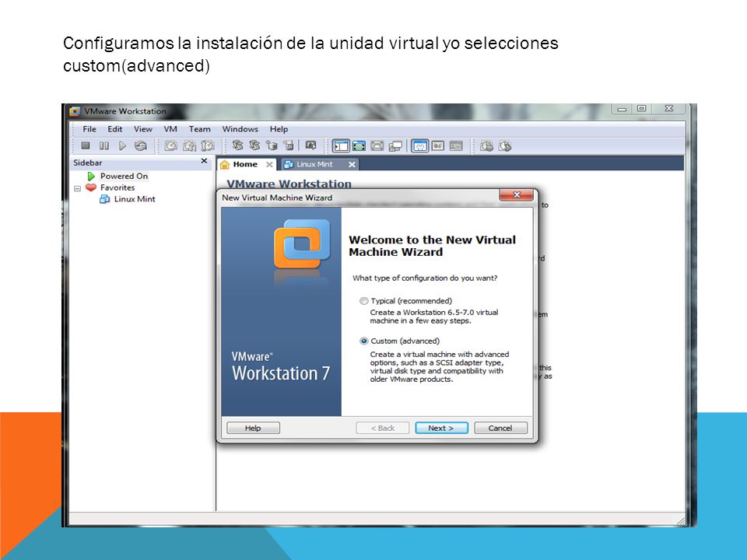Viewport: 747px width, 560px height.
Task: Click the Favorites heart icon in sidebar
Action: click(x=91, y=187)
